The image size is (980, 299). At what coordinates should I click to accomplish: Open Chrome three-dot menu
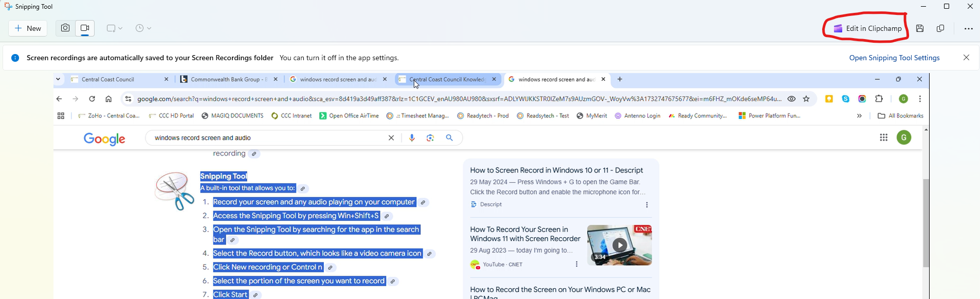920,99
